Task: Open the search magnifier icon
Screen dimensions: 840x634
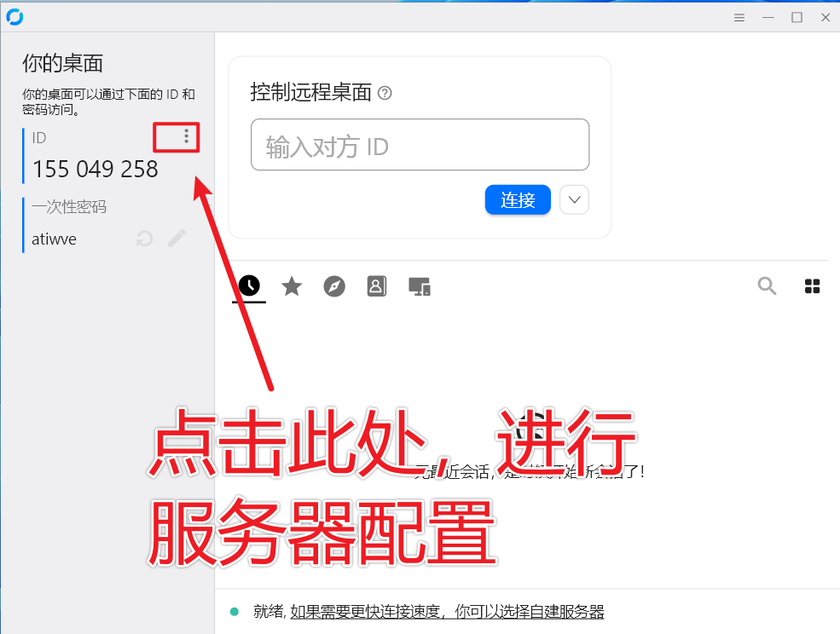Action: click(x=767, y=286)
